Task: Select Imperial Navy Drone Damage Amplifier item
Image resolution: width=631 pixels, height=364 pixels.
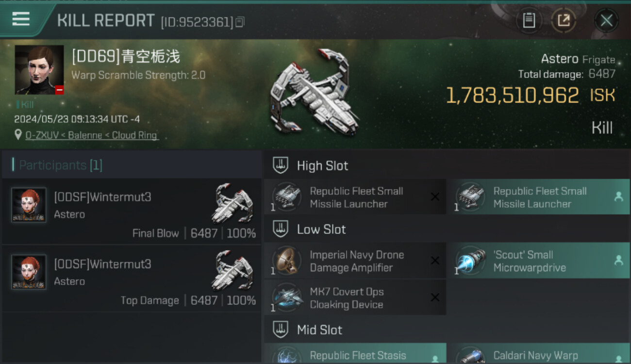Action: (x=355, y=261)
